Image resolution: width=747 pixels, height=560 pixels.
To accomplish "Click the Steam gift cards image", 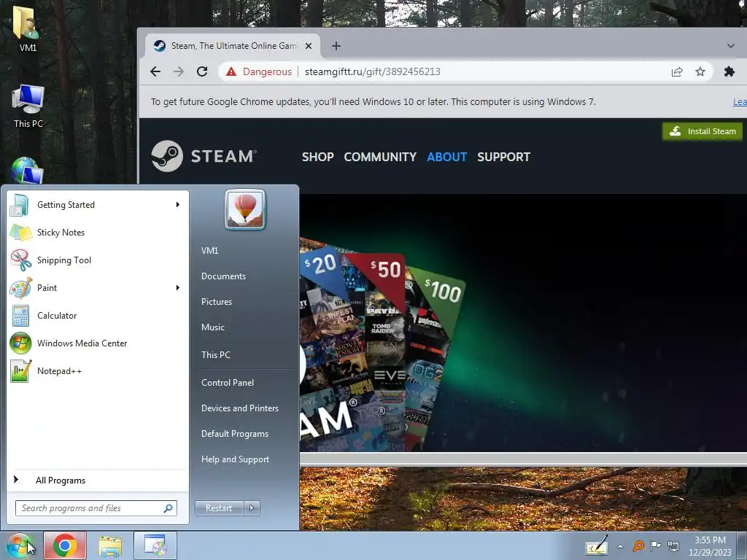I will coord(382,345).
